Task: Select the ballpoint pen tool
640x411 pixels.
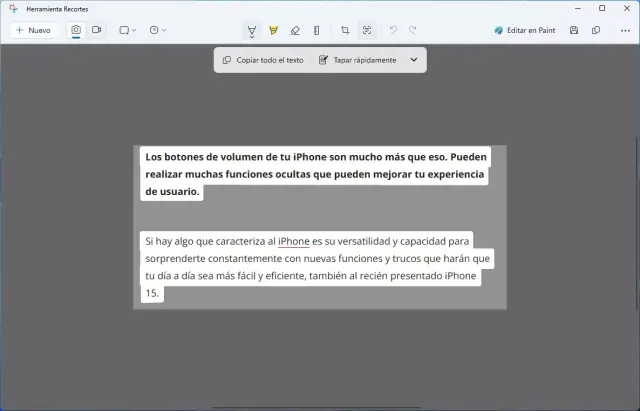Action: coord(250,30)
